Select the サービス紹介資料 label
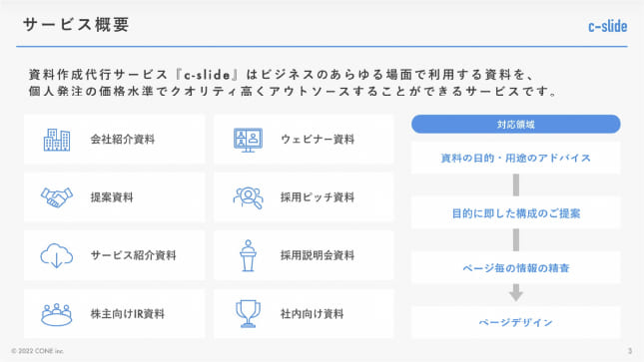This screenshot has width=644, height=362. tap(133, 255)
